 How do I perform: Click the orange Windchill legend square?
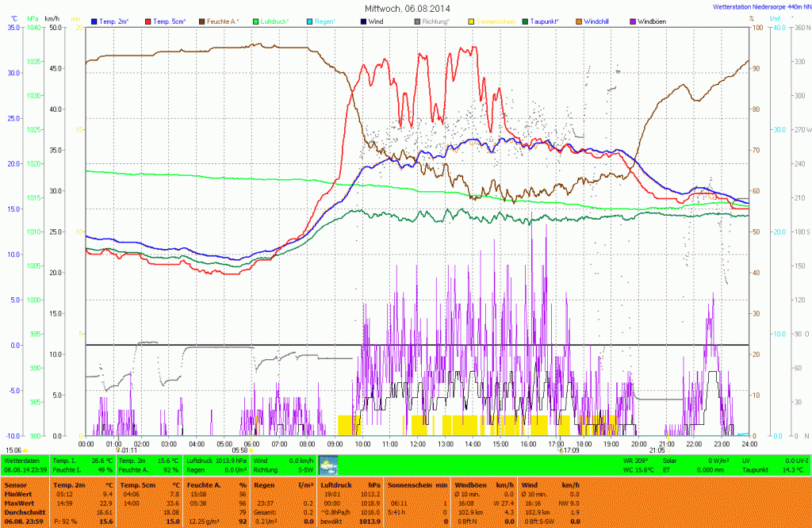pyautogui.click(x=579, y=21)
